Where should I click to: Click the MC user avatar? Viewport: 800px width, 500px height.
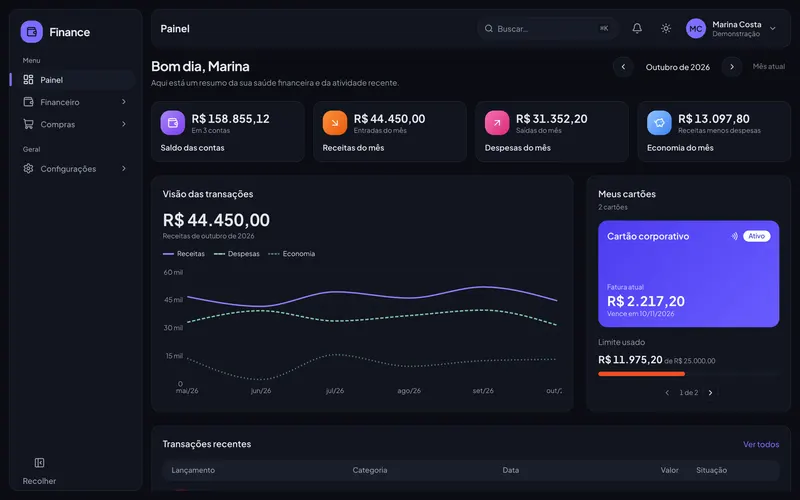click(695, 29)
